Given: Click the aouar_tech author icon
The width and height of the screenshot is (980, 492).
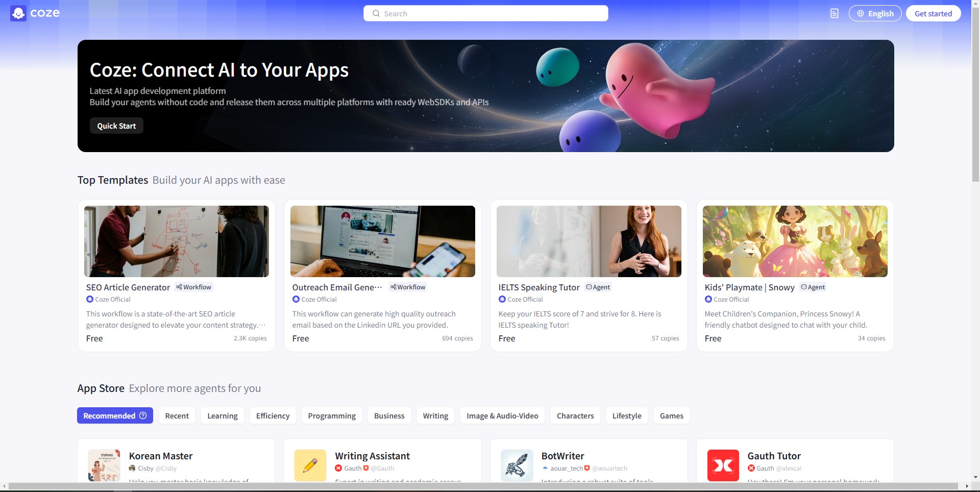Looking at the screenshot, I should (545, 469).
